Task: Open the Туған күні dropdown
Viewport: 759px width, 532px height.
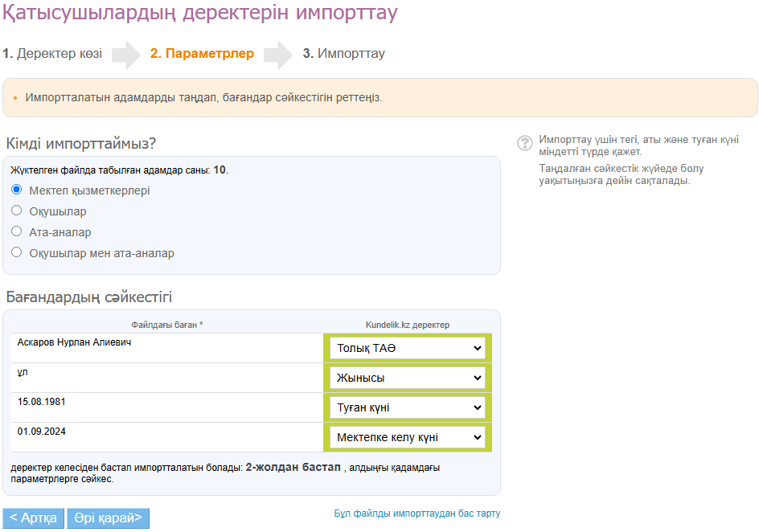Action: point(408,407)
